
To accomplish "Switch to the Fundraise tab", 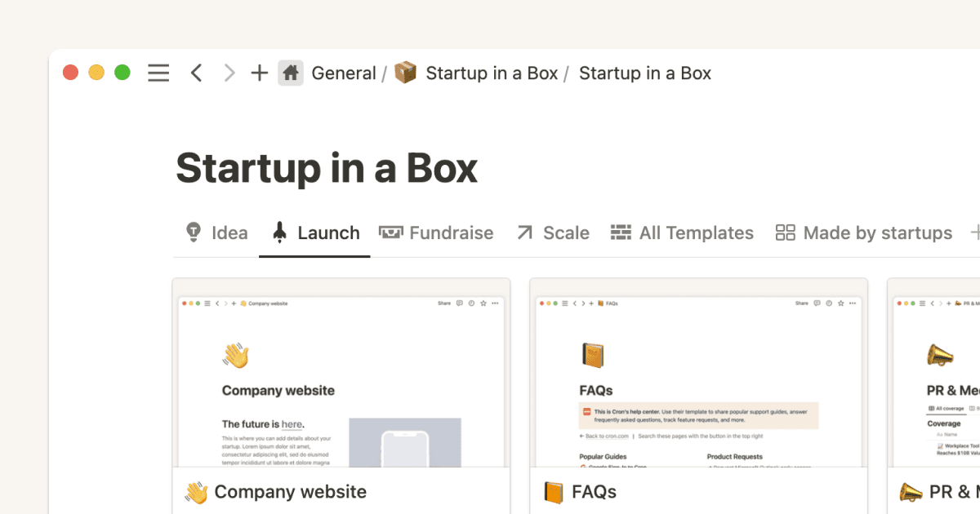I will point(450,233).
